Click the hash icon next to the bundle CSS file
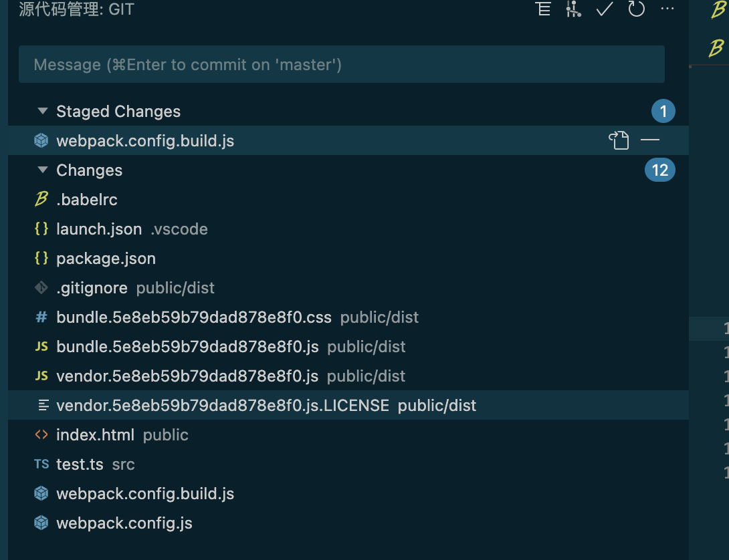The height and width of the screenshot is (560, 729). click(40, 317)
